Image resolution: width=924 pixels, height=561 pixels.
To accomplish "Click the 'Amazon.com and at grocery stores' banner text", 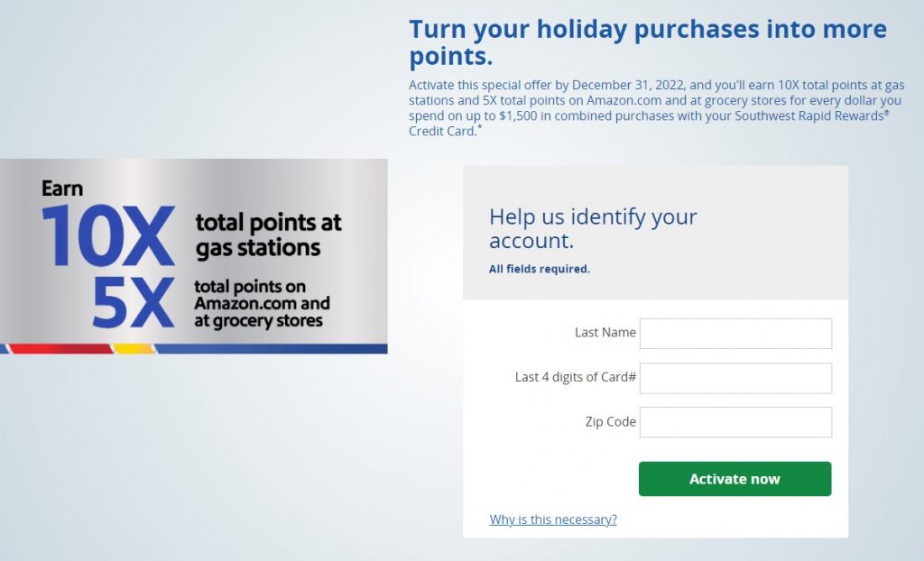I will click(x=262, y=304).
